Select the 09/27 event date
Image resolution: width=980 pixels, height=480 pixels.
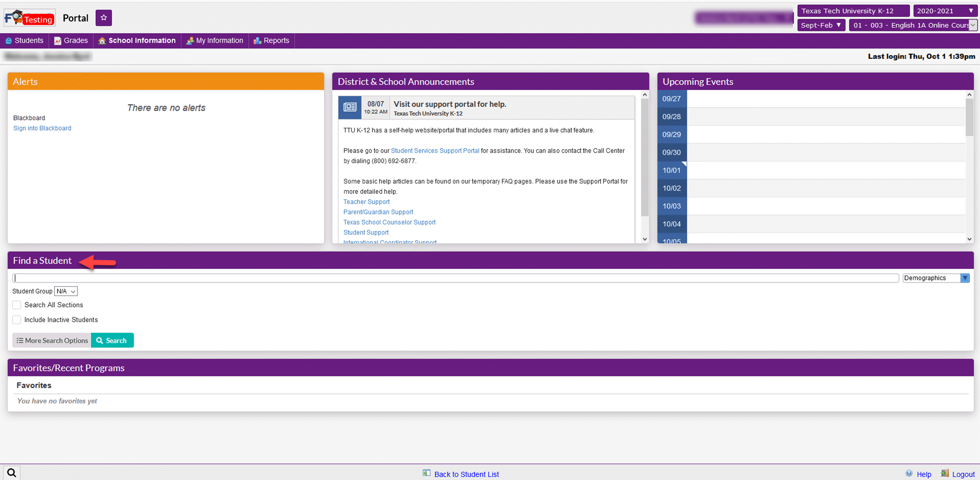click(672, 99)
